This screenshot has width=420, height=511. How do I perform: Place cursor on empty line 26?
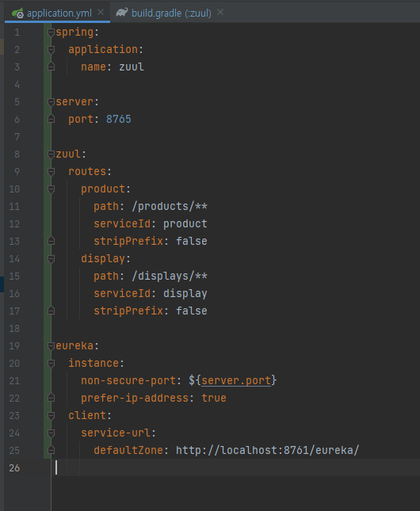click(x=235, y=467)
